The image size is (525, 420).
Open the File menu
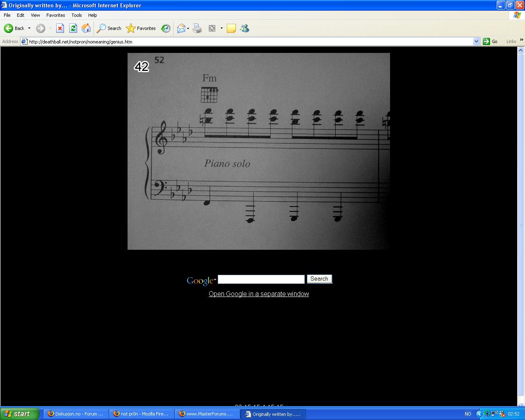click(x=7, y=15)
